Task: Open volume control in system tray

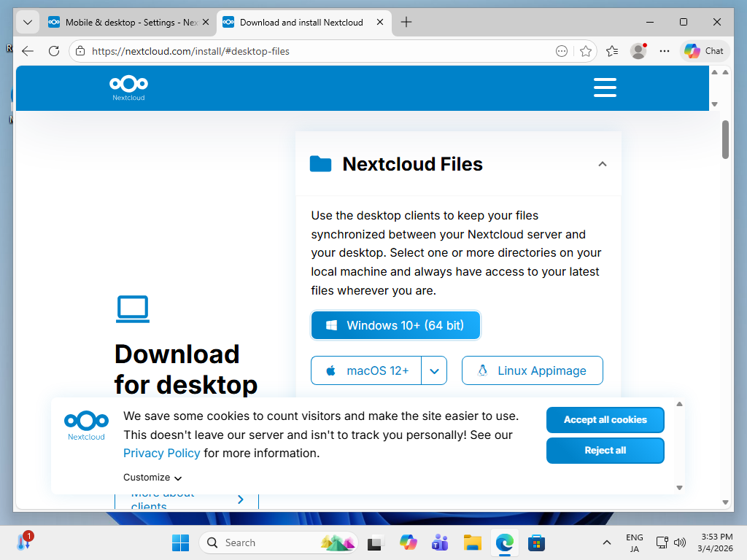Action: coord(680,542)
